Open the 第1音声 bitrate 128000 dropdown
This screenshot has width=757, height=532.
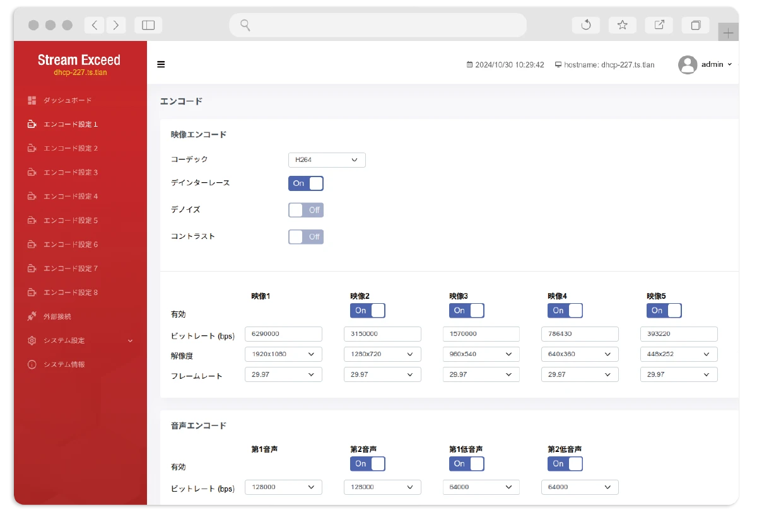(x=283, y=487)
